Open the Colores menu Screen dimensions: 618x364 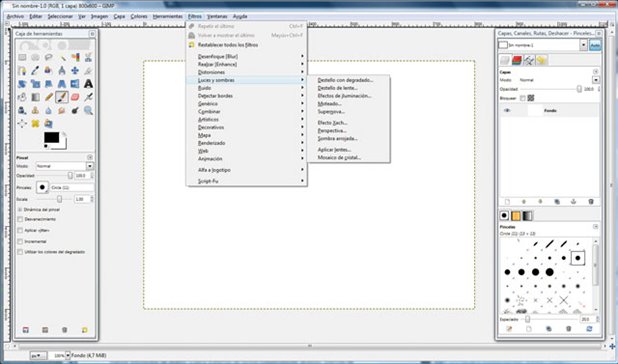click(x=139, y=17)
